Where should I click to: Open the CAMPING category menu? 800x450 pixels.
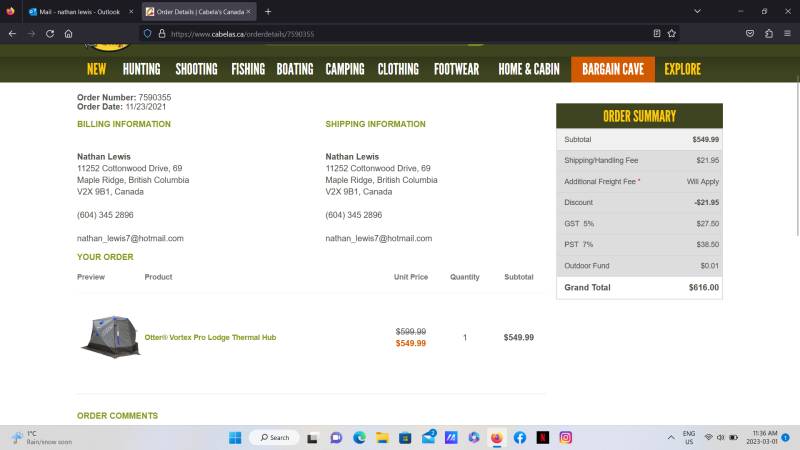coord(345,69)
